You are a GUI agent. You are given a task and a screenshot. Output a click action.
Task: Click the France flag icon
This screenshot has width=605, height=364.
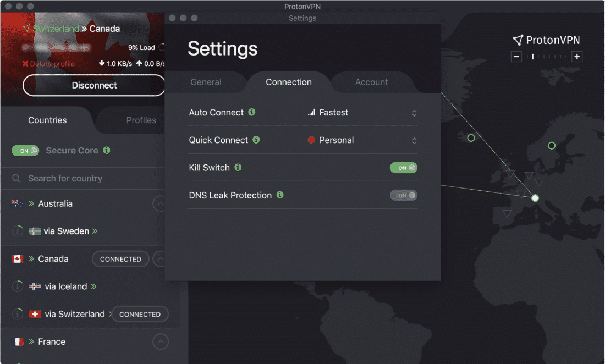18,341
